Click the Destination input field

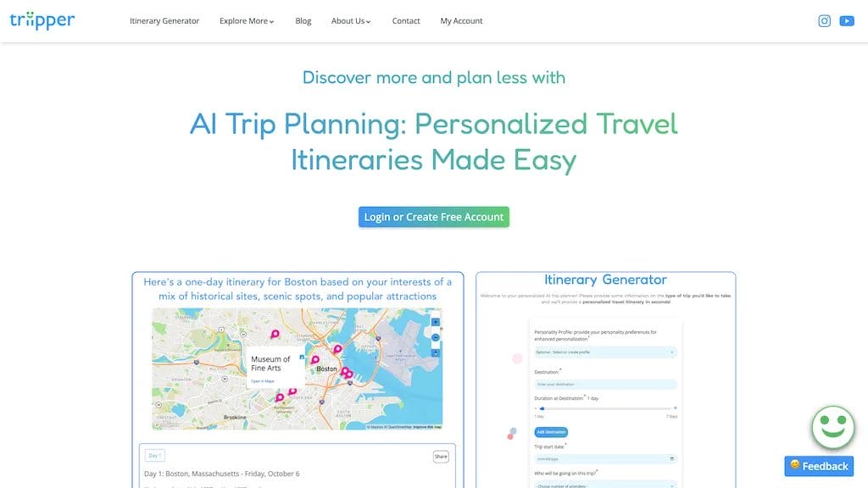click(x=605, y=384)
